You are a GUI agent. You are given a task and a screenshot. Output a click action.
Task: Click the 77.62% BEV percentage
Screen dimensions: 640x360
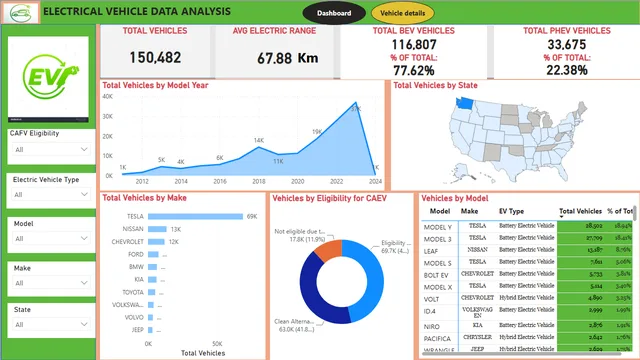(x=414, y=71)
